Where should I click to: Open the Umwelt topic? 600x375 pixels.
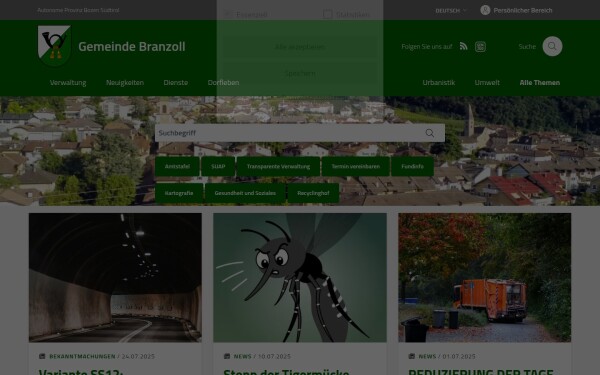[487, 83]
